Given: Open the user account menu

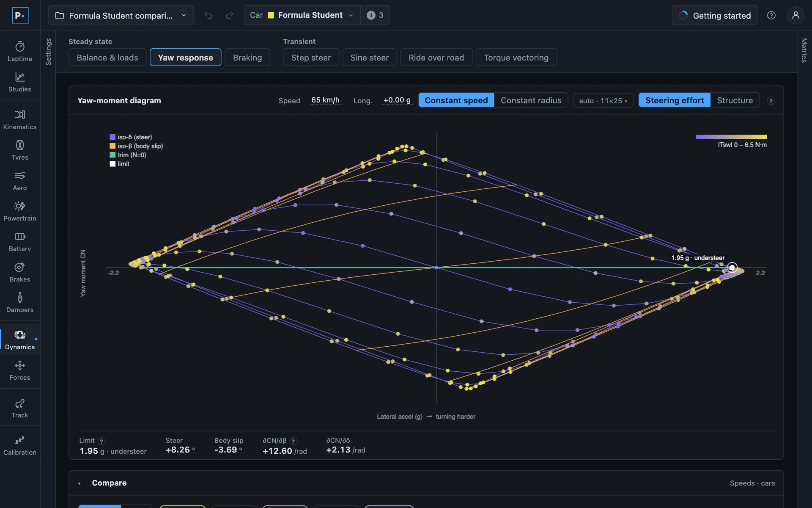Looking at the screenshot, I should tap(796, 15).
